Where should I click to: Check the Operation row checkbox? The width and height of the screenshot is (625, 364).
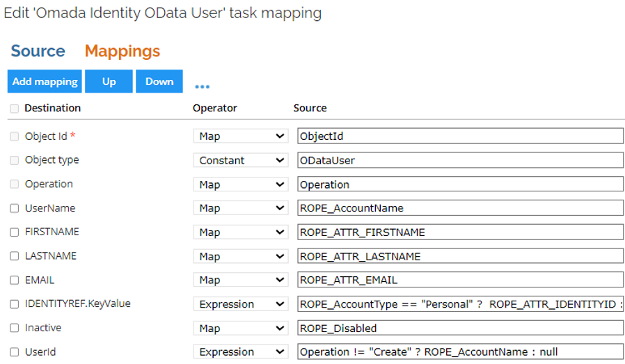point(15,184)
